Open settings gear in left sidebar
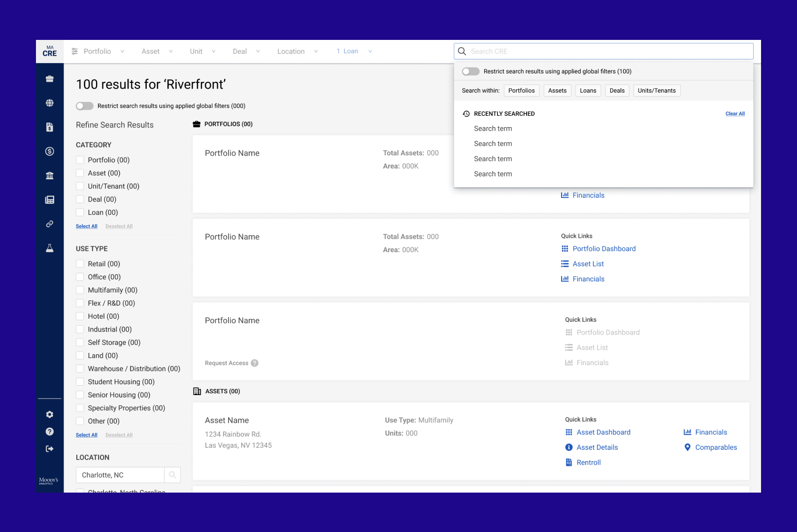This screenshot has width=797, height=532. (x=50, y=415)
